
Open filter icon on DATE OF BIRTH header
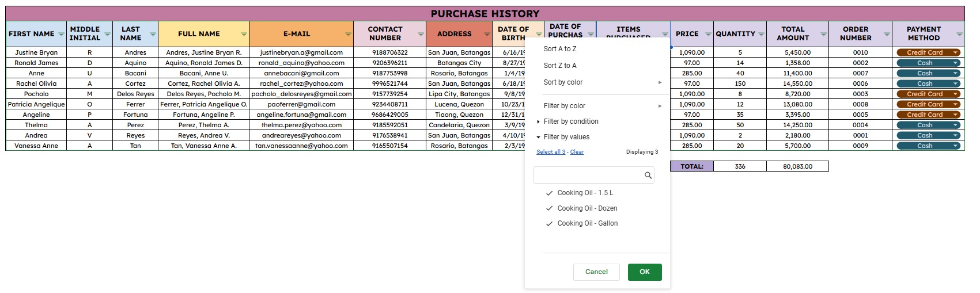(538, 35)
